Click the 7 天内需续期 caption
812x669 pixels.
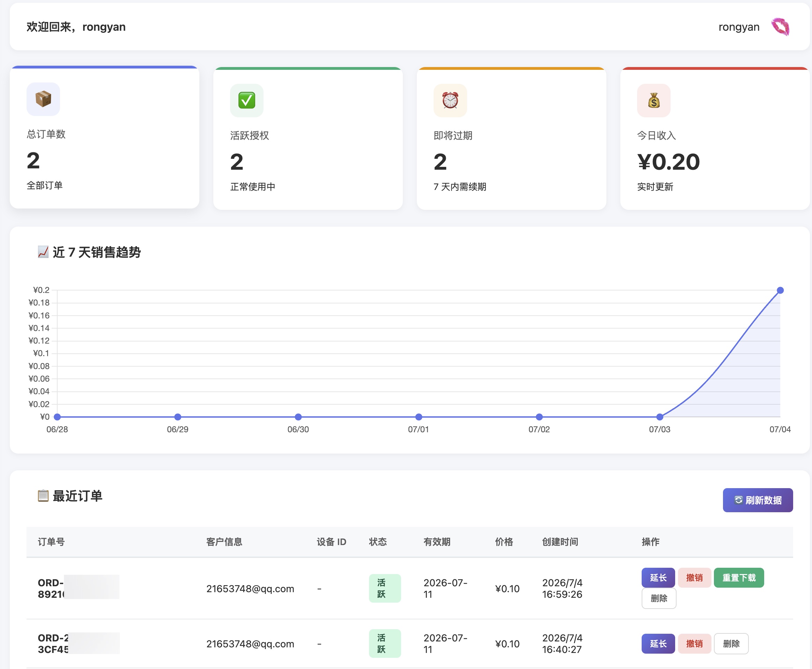coord(460,186)
